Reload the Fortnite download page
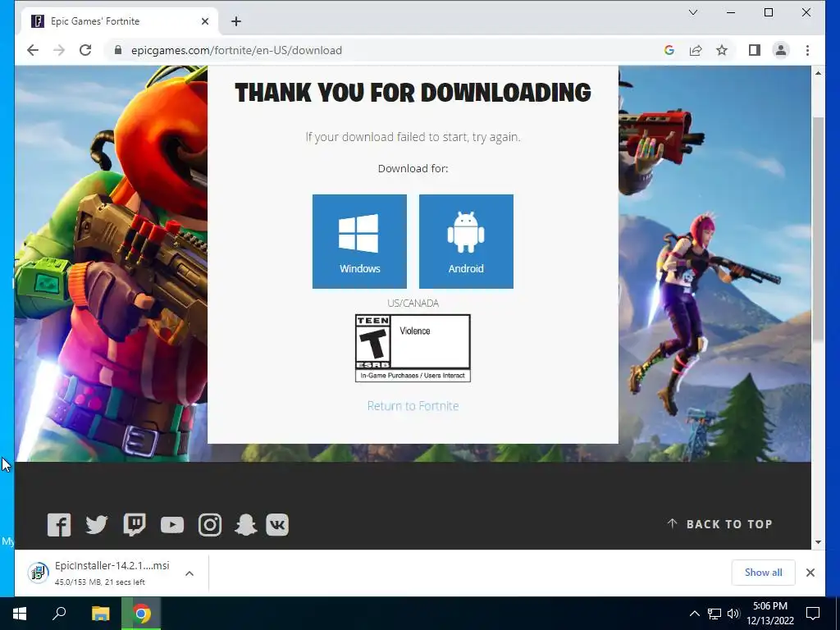Viewport: 840px width, 630px height. (85, 50)
